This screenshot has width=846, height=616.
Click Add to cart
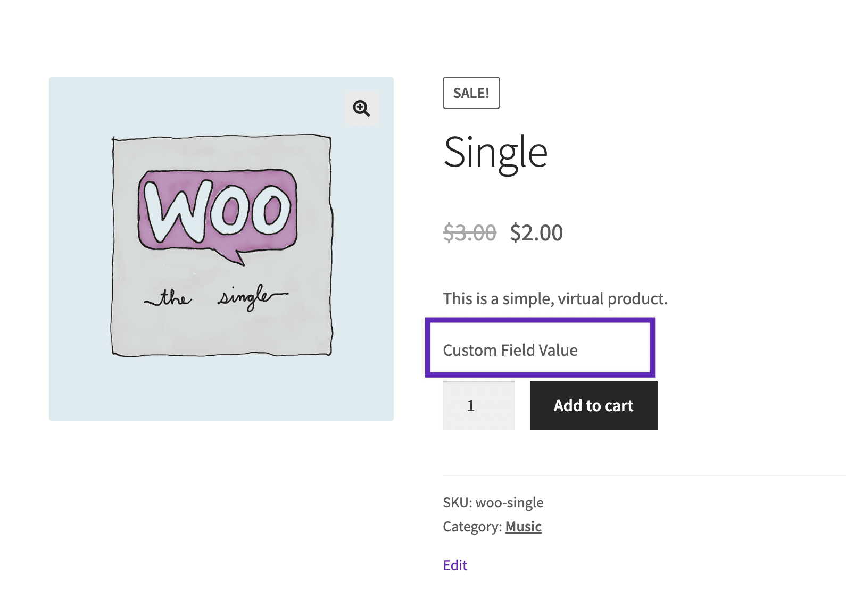point(593,405)
